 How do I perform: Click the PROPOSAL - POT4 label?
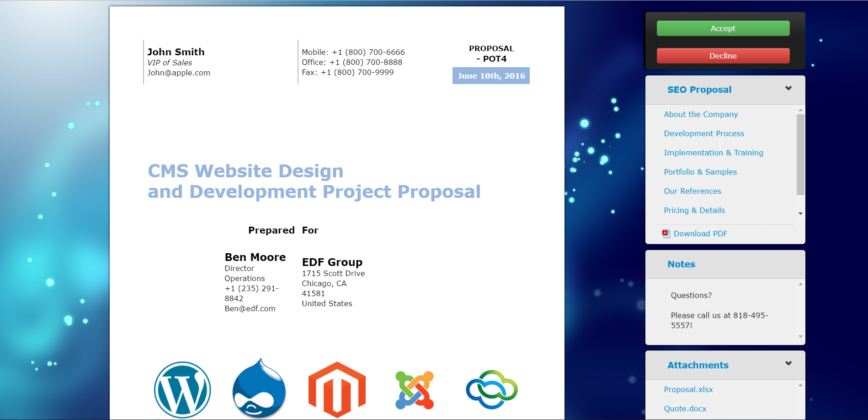[491, 53]
